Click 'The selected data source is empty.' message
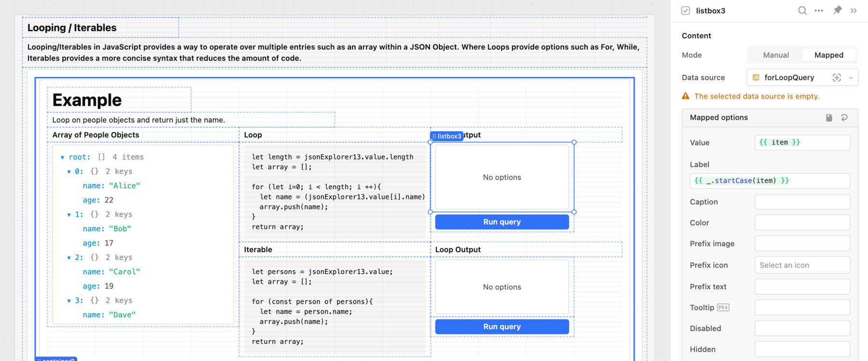868x361 pixels. [x=757, y=96]
